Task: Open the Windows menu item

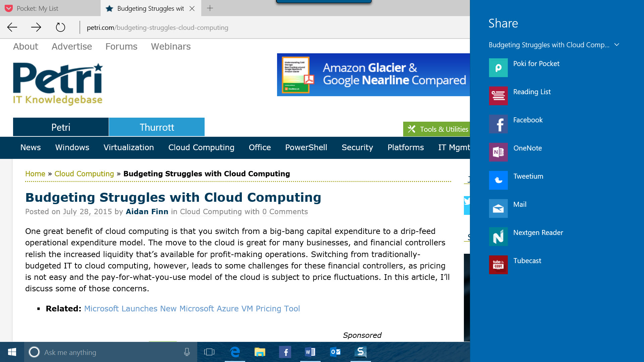Action: coord(72,147)
